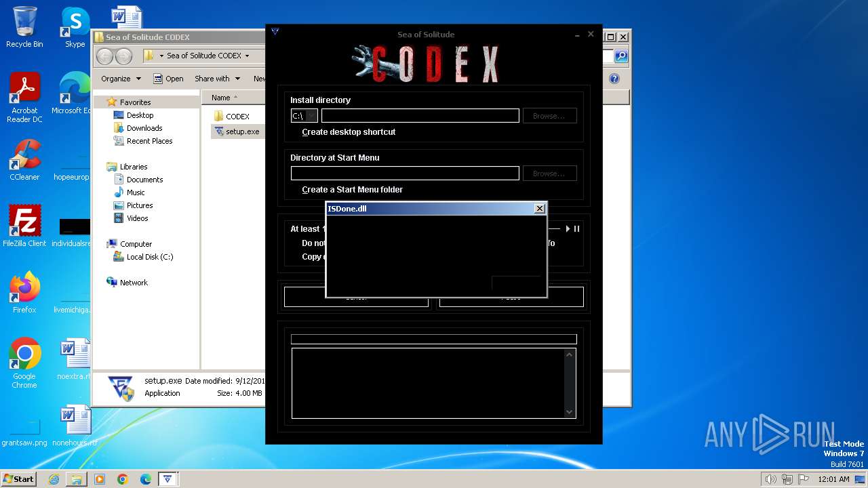Click the Start Menu directory Browse button
Screen dimensions: 868x488
pyautogui.click(x=549, y=174)
